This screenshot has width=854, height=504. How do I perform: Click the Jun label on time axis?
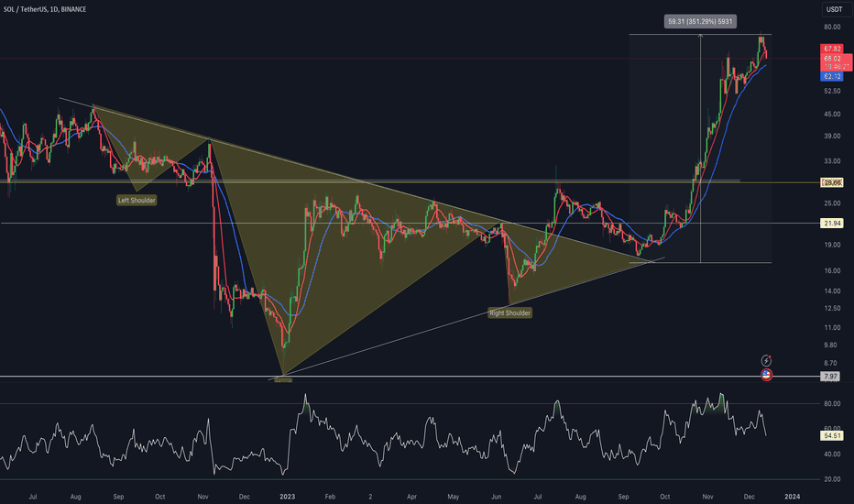coord(496,497)
